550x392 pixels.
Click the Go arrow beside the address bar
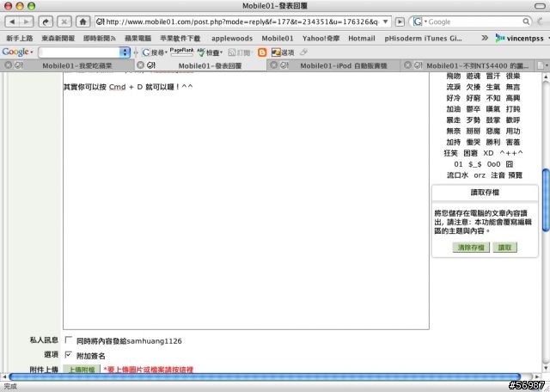pyautogui.click(x=400, y=21)
